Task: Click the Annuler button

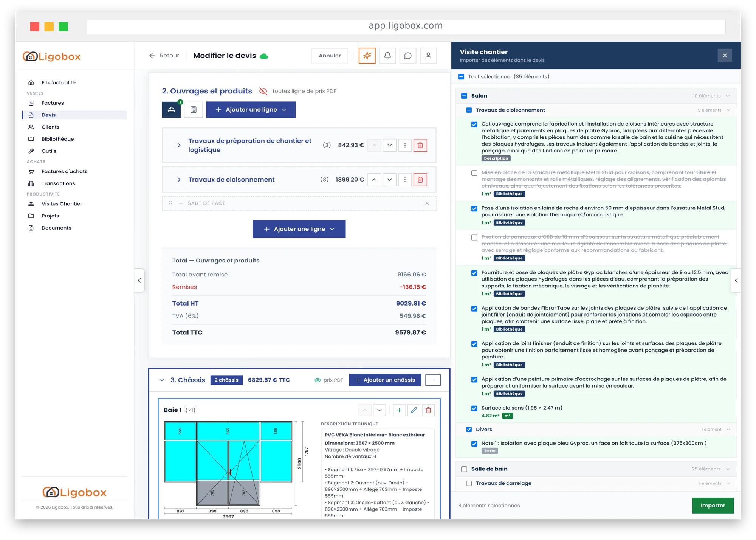Action: [x=330, y=56]
